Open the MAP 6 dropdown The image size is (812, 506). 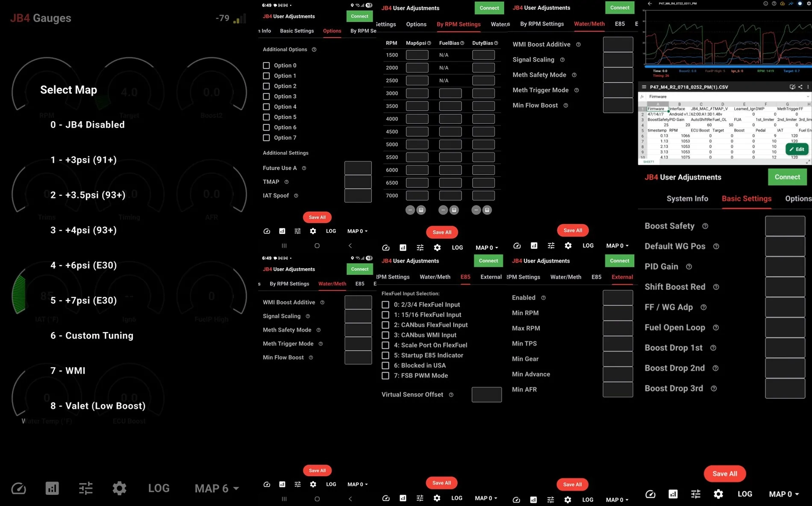pos(217,488)
